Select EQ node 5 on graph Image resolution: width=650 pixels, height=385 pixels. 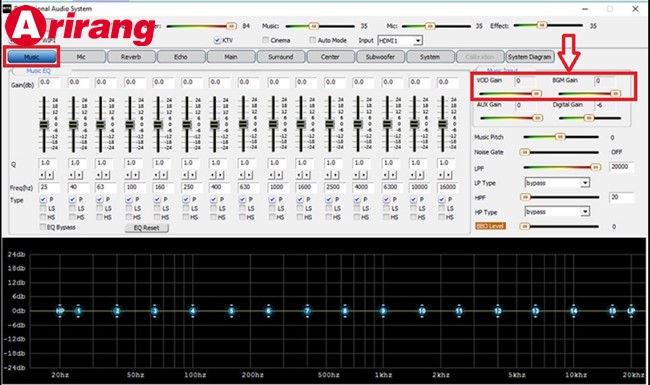point(231,311)
